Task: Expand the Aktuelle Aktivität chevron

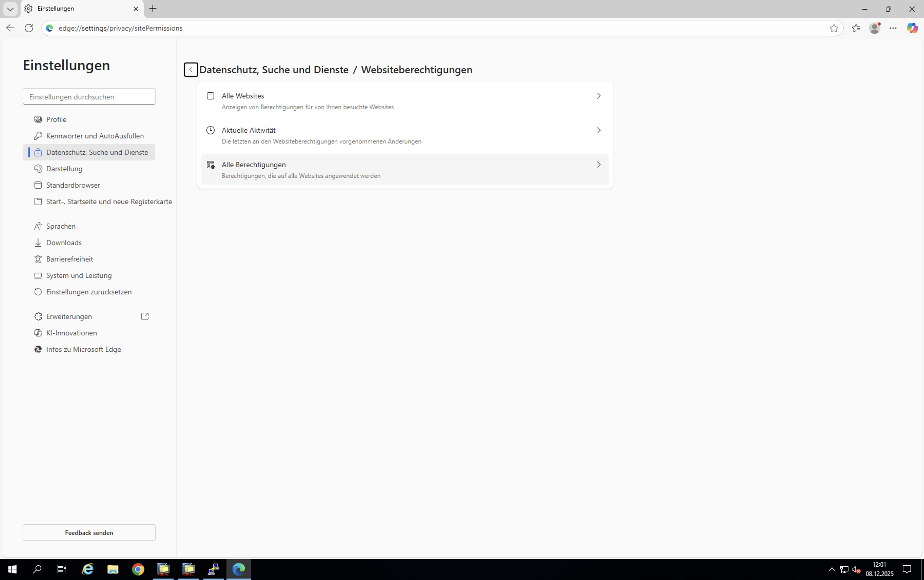Action: (598, 130)
